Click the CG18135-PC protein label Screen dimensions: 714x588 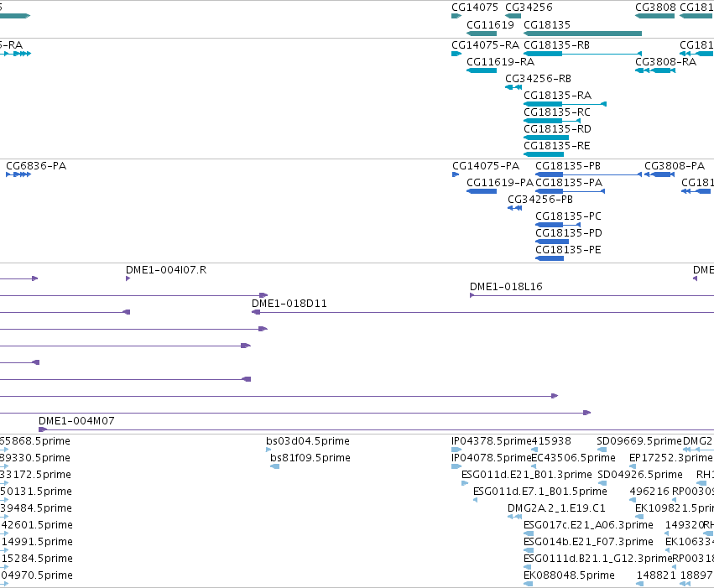[568, 216]
